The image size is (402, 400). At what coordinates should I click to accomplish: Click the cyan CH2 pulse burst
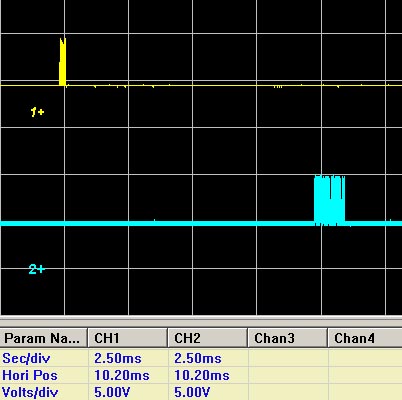[329, 200]
